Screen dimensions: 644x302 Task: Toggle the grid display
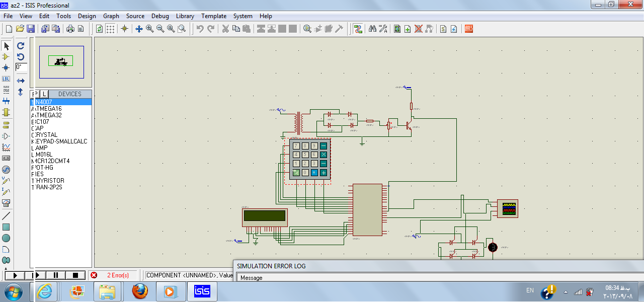coord(110,29)
